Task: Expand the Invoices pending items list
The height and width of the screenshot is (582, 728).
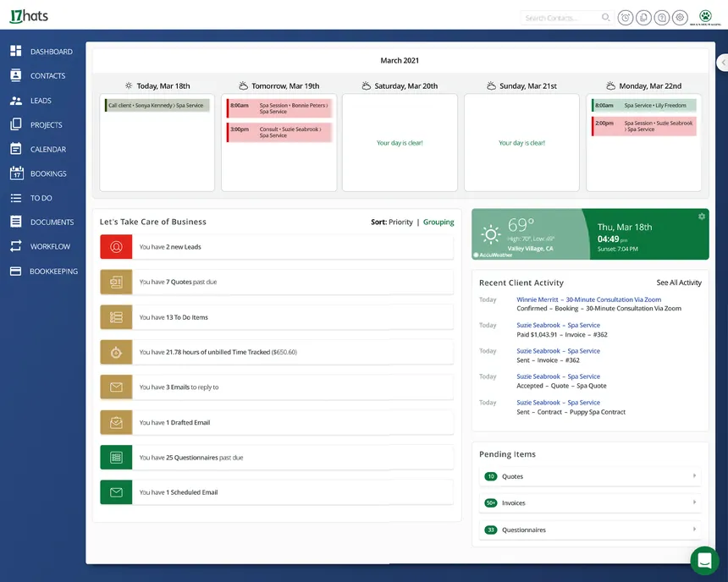Action: (589, 502)
